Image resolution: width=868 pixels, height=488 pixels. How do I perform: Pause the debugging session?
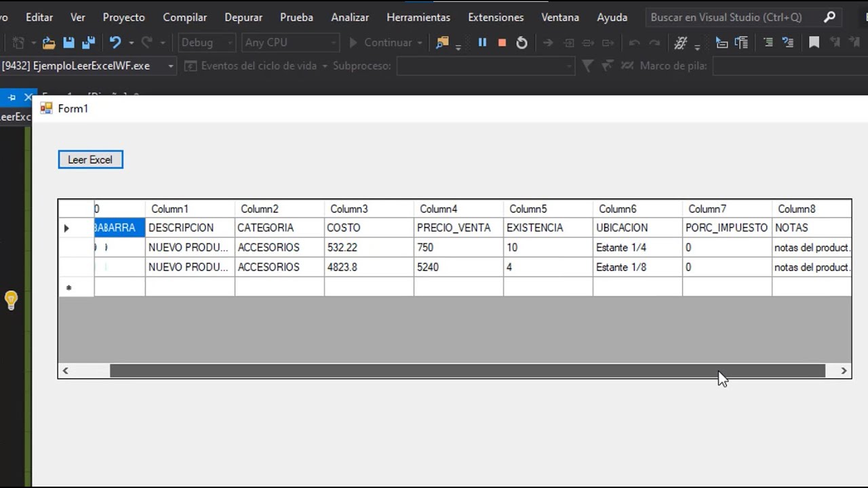482,42
